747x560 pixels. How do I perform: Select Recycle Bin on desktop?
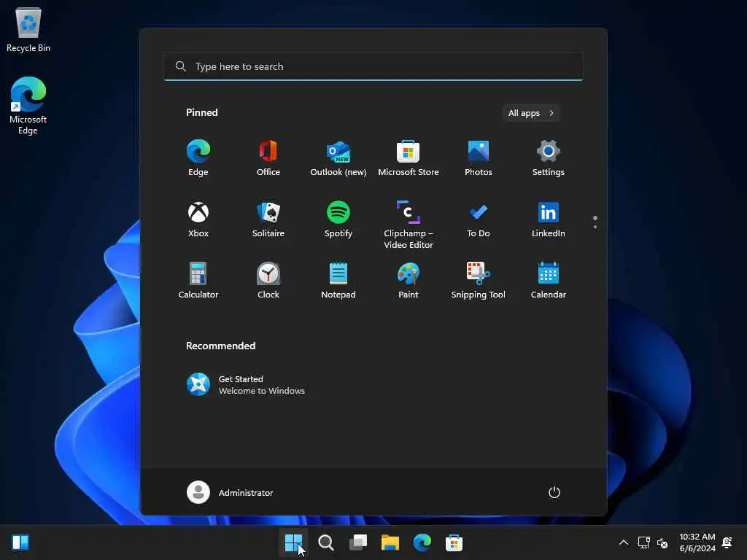pos(28,29)
